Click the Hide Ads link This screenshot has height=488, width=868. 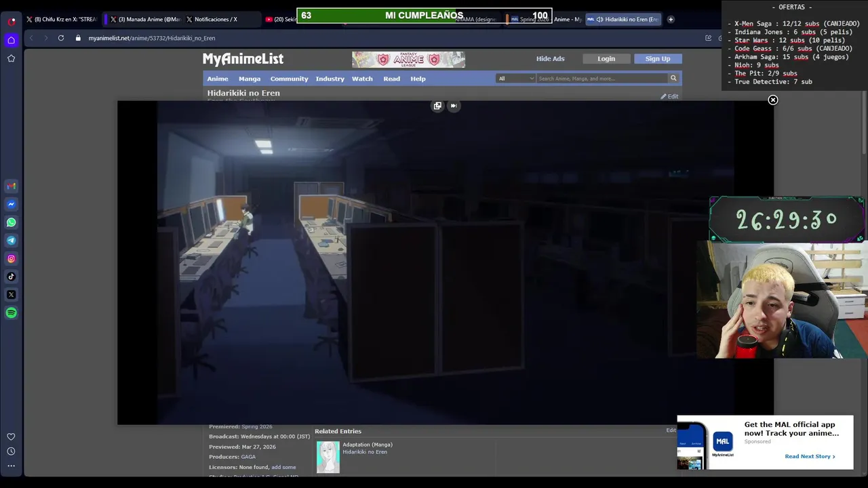[550, 59]
